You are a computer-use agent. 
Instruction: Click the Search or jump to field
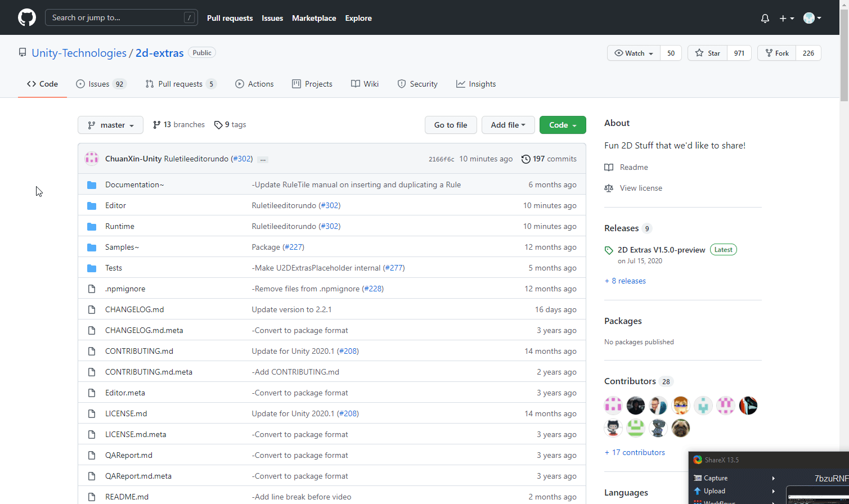(x=122, y=17)
